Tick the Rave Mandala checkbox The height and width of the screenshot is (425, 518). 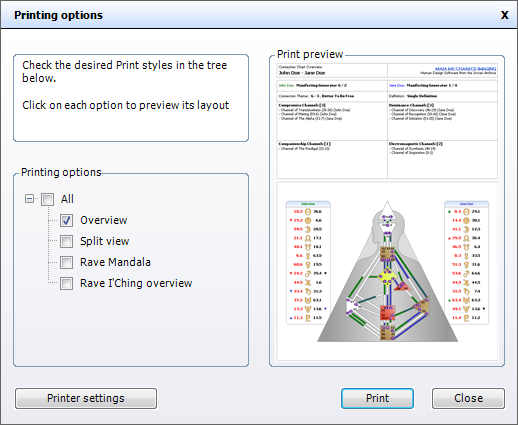(66, 262)
